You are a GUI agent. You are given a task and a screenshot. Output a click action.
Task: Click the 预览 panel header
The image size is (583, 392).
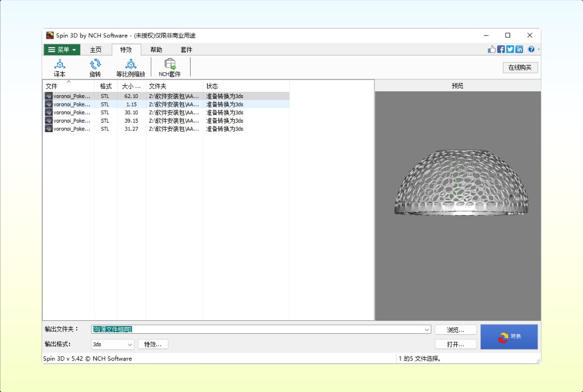click(x=457, y=86)
